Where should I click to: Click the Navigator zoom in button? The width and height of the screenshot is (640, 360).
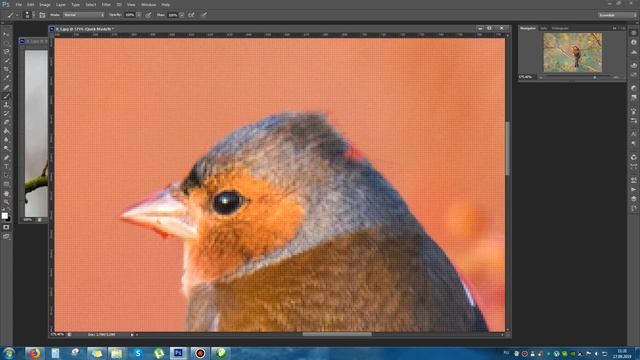click(x=616, y=77)
